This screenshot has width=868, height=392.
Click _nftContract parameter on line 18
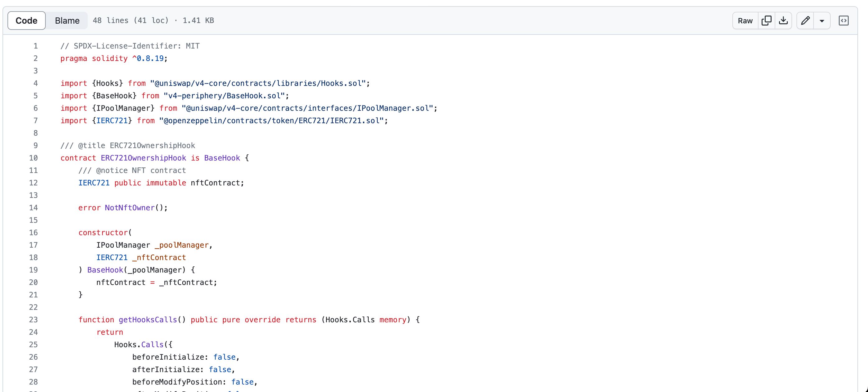pos(159,258)
